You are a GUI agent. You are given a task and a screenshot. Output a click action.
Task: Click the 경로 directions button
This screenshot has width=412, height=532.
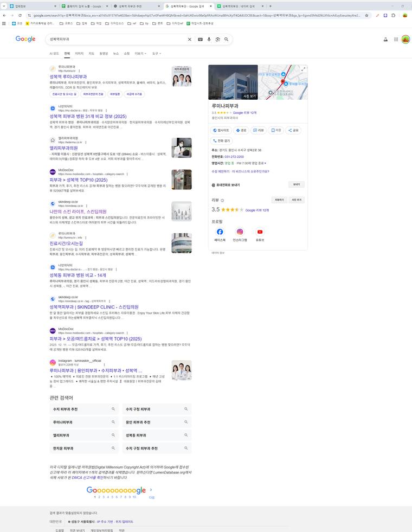pos(241,130)
